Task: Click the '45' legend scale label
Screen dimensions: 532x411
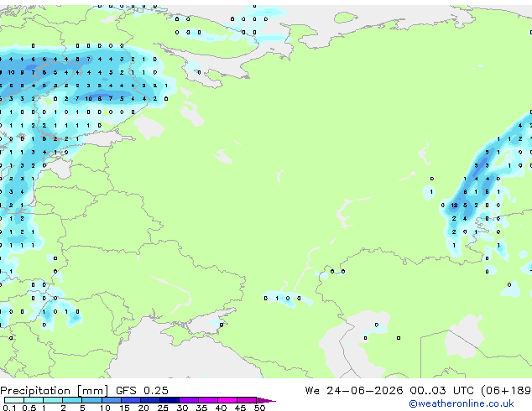Action: (240, 408)
